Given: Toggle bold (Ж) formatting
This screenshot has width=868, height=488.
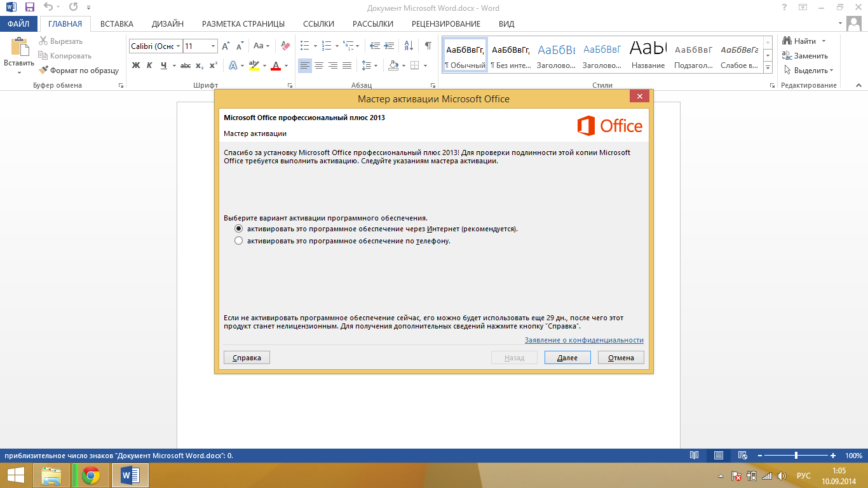Looking at the screenshot, I should tap(135, 65).
